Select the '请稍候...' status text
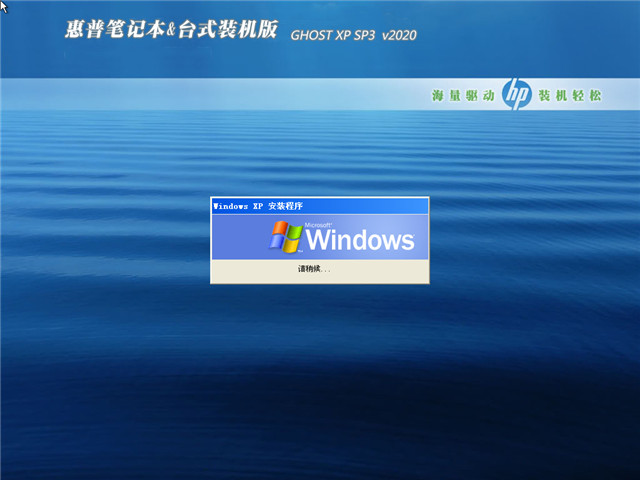The width and height of the screenshot is (640, 480). 314,269
